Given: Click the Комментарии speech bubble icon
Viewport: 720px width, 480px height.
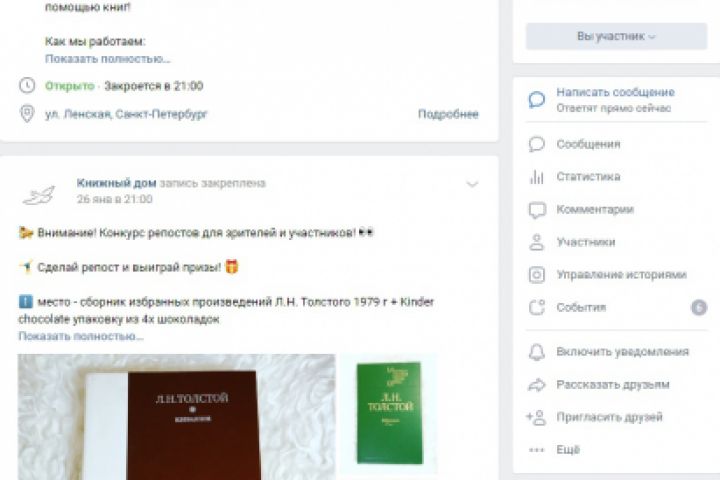Looking at the screenshot, I should coord(537,210).
